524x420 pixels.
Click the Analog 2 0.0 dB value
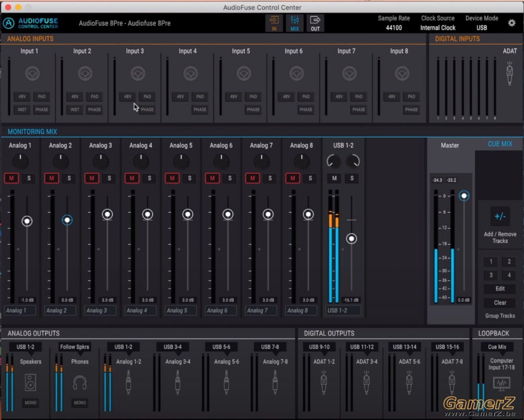[67, 300]
